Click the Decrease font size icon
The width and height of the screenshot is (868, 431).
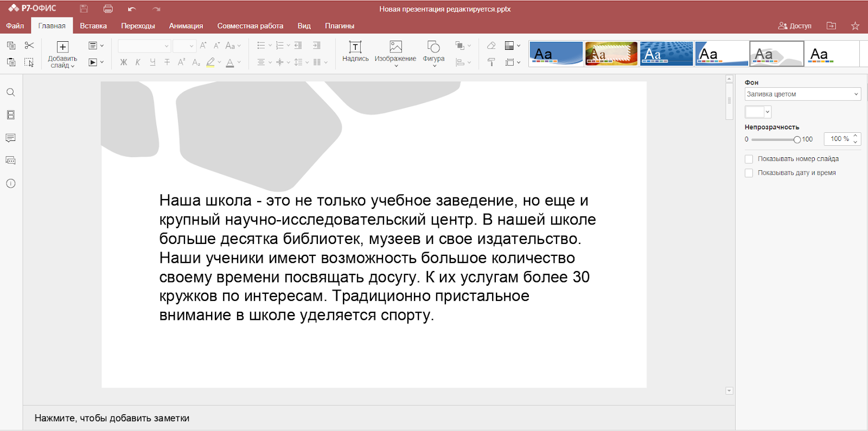(x=216, y=46)
